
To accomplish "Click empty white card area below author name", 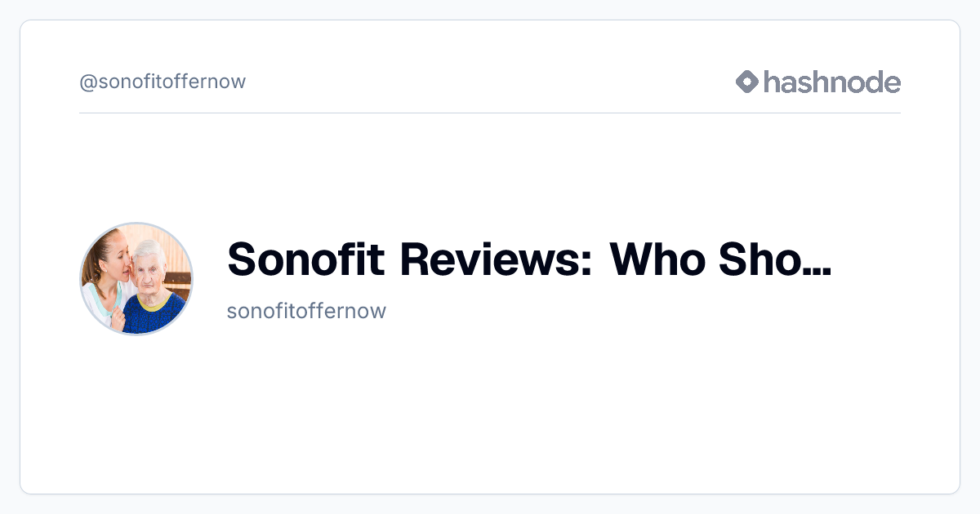I will 490,408.
